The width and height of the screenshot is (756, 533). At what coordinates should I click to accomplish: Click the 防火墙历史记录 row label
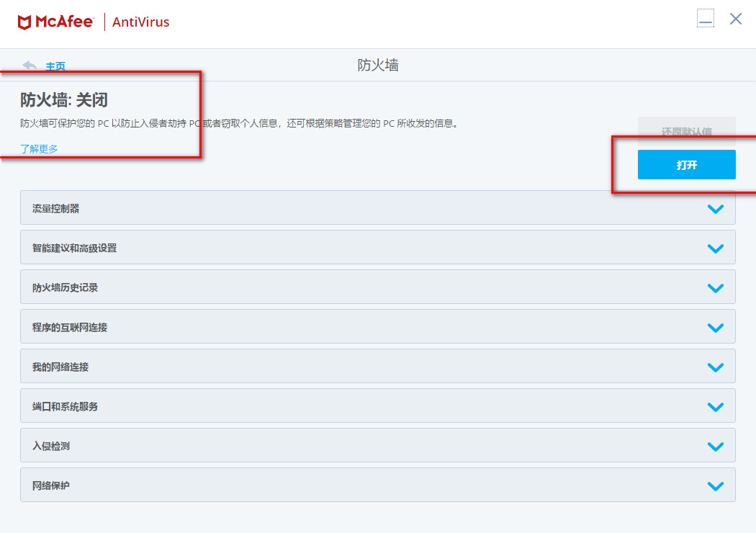point(65,287)
